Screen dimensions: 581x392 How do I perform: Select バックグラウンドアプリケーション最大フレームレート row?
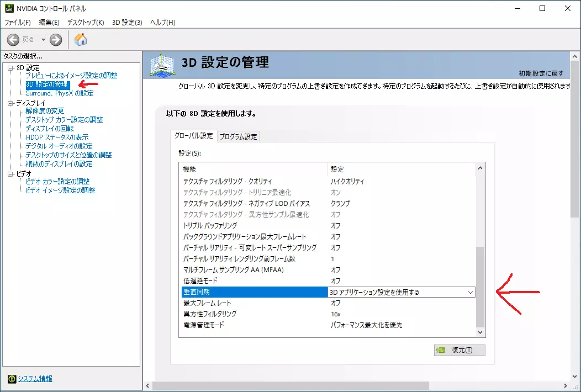(x=328, y=237)
